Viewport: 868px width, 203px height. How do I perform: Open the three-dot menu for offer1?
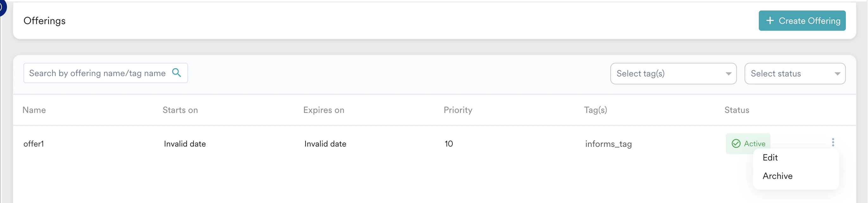coord(833,142)
